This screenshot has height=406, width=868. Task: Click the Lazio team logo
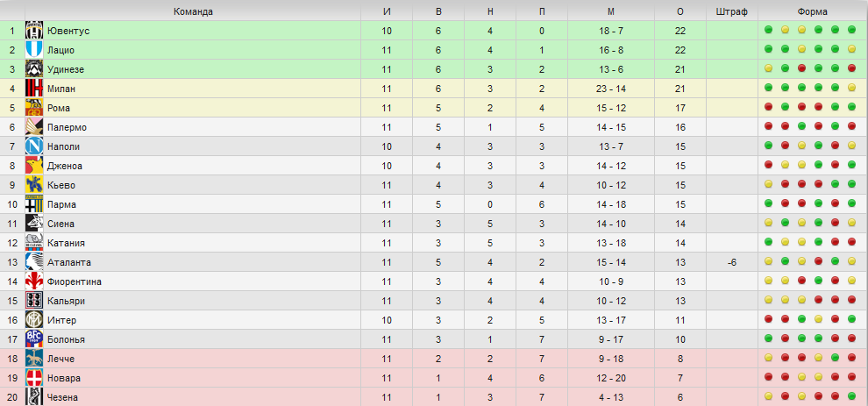click(34, 50)
